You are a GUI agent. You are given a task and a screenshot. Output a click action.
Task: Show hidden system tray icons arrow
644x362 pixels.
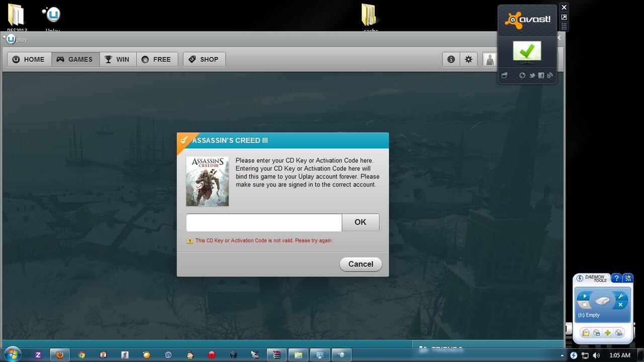pyautogui.click(x=562, y=355)
